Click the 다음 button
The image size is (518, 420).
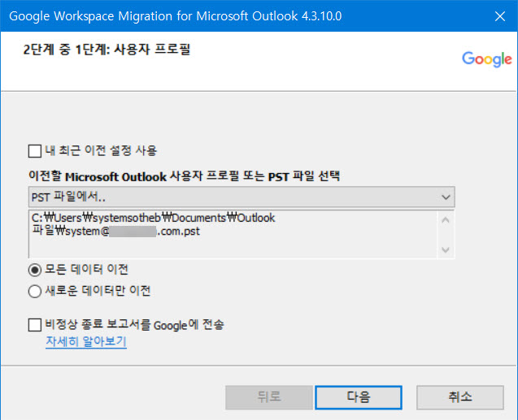(359, 397)
